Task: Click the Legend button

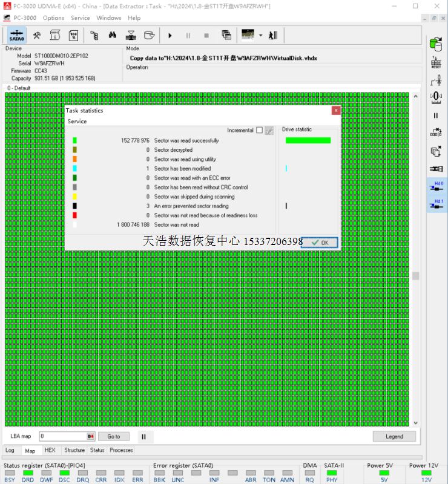Action: pos(394,436)
